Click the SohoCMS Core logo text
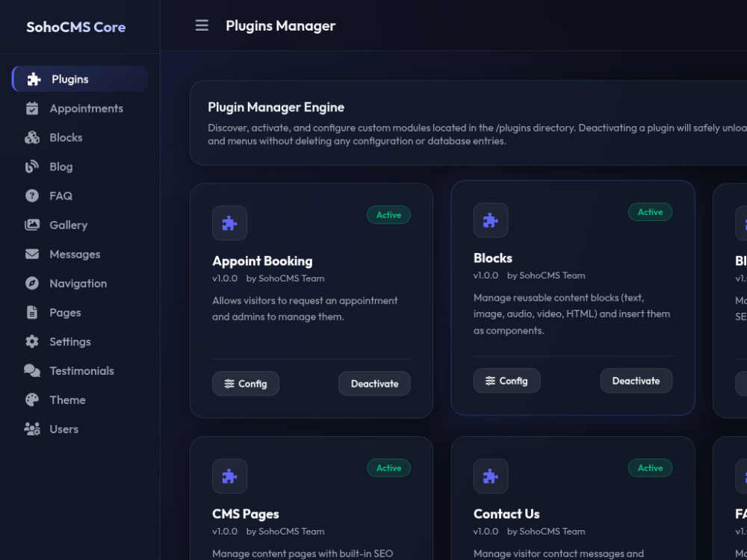Image resolution: width=747 pixels, height=560 pixels. click(75, 27)
